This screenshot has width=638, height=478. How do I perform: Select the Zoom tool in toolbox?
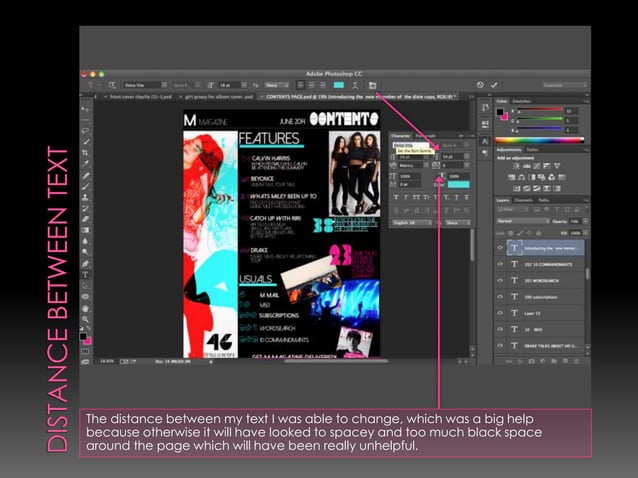pyautogui.click(x=85, y=319)
